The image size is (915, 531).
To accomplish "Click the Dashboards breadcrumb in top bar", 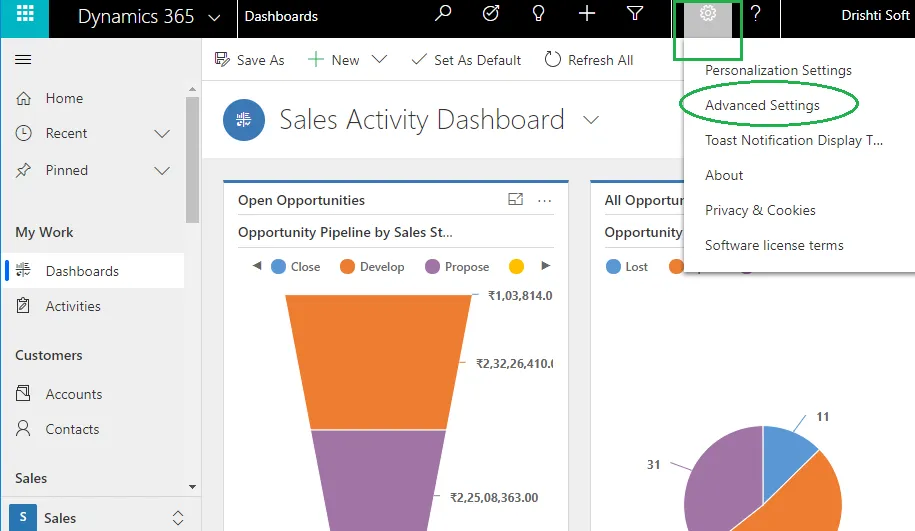I will (x=281, y=16).
